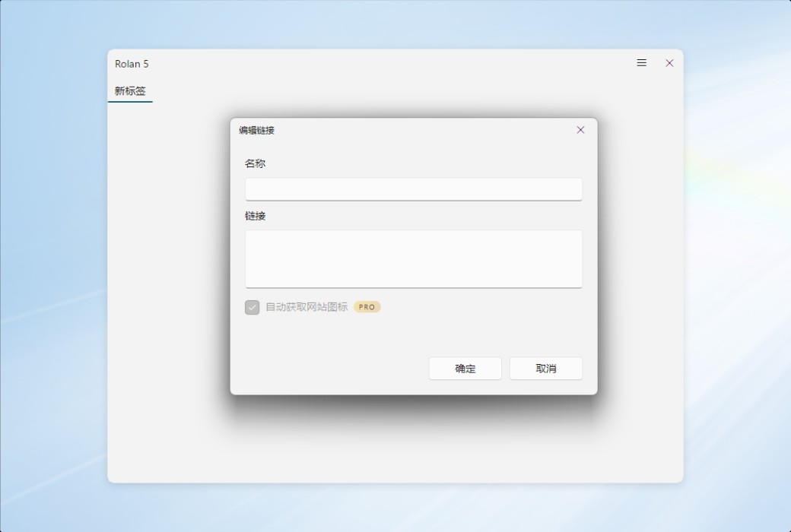This screenshot has width=791, height=532.
Task: Click the 链接 field label
Action: 256,216
